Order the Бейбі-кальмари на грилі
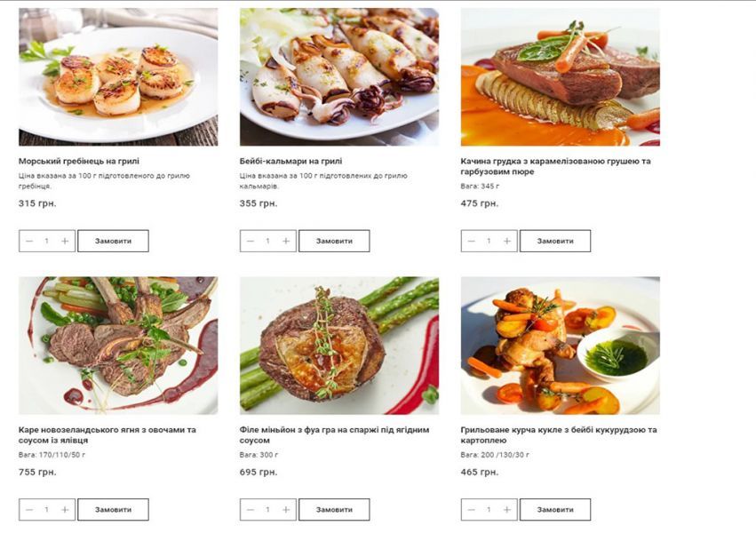The height and width of the screenshot is (533, 756). [x=334, y=241]
